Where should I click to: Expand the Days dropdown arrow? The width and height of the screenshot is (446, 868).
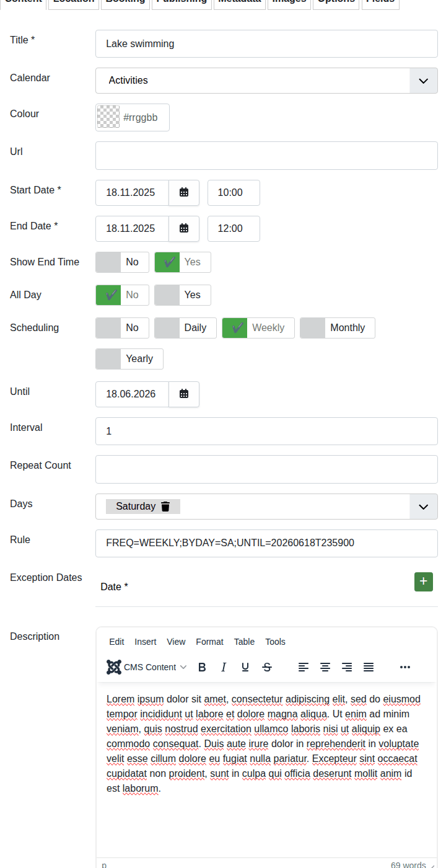point(424,507)
